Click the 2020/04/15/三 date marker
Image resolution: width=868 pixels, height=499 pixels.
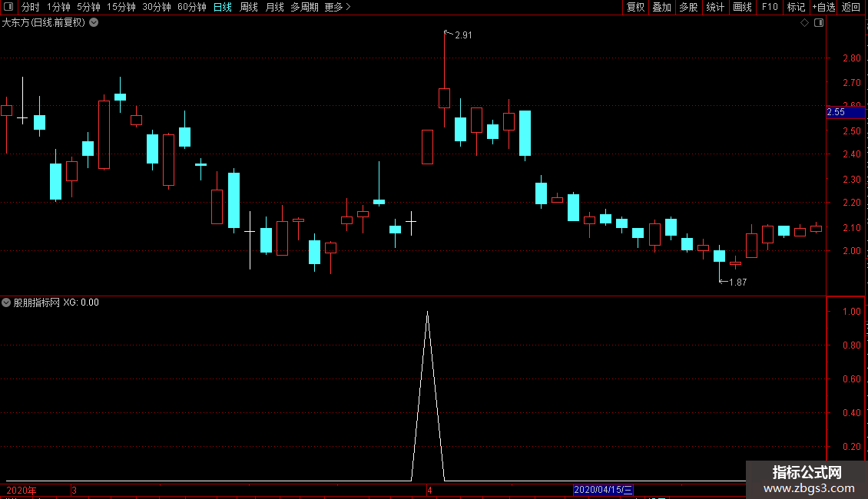(603, 490)
